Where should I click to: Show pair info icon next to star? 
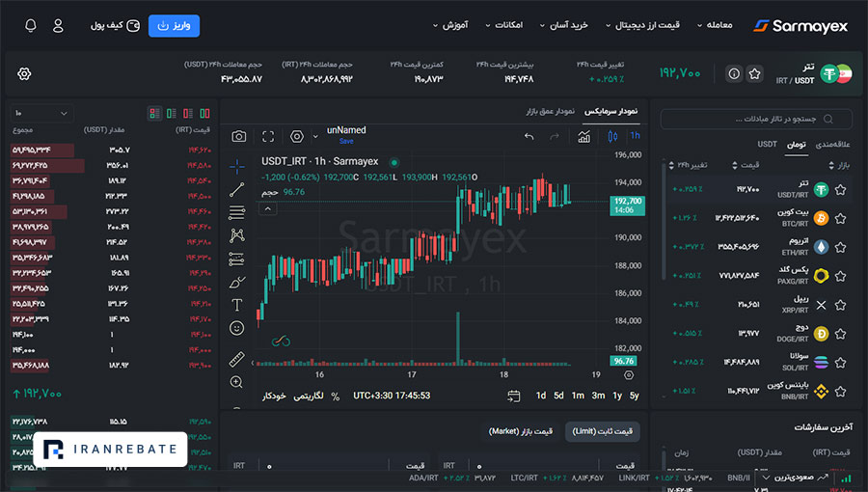pos(734,73)
